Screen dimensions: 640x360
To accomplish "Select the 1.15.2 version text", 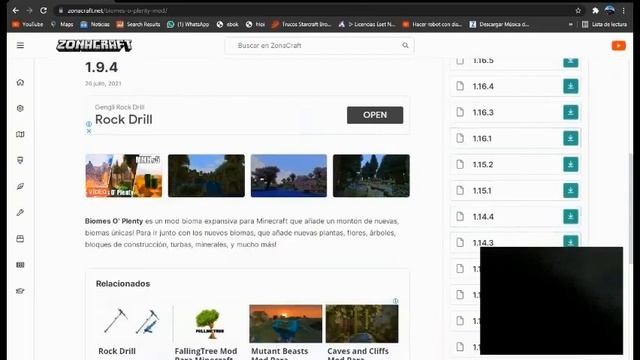I will click(483, 164).
